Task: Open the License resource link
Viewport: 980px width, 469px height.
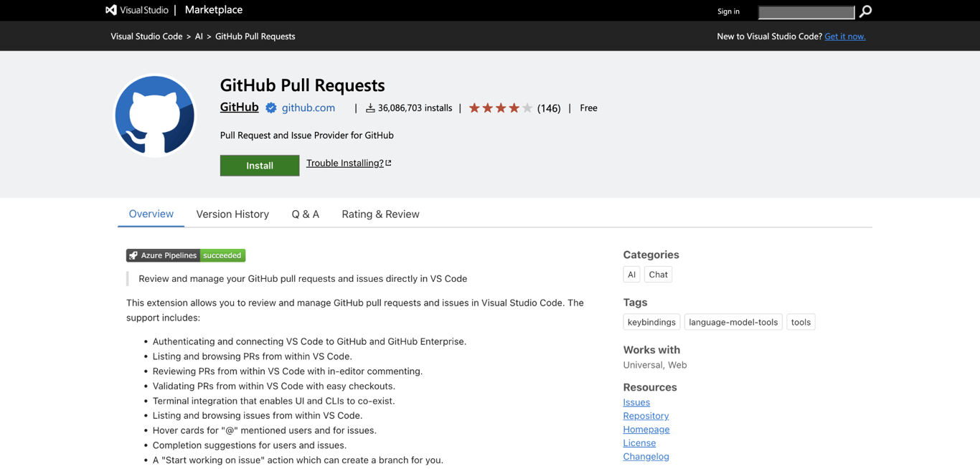Action: pos(639,443)
